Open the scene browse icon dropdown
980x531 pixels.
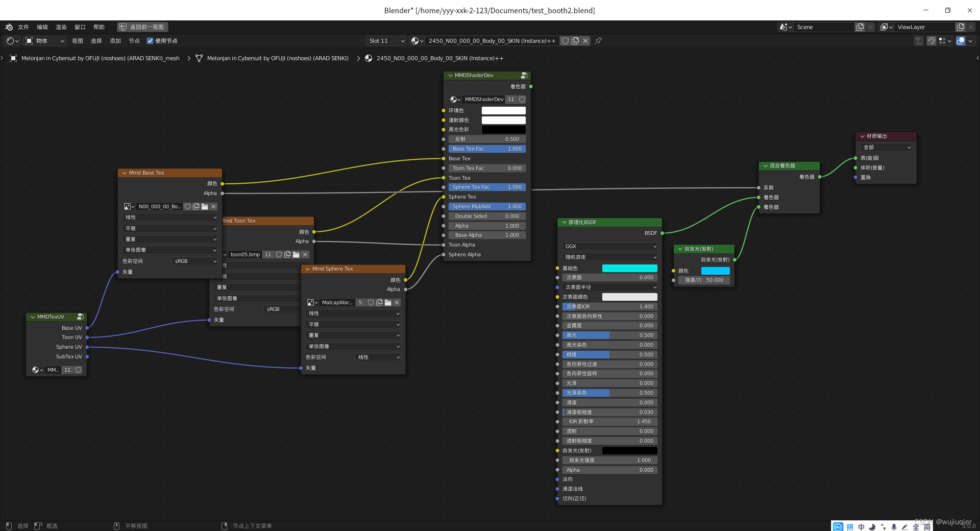tap(786, 27)
